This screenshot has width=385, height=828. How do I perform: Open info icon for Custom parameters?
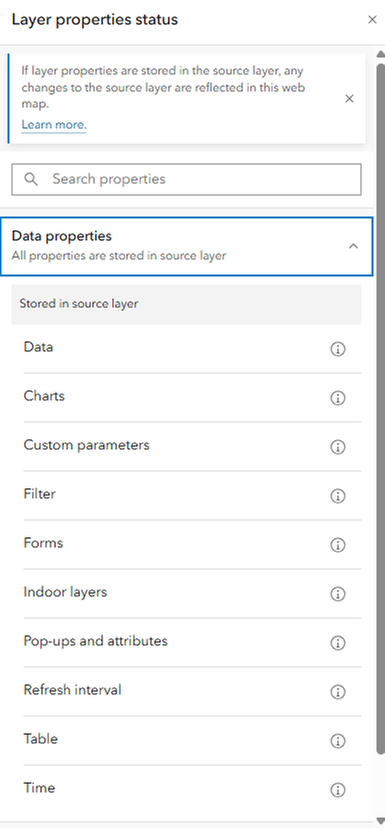pos(337,447)
